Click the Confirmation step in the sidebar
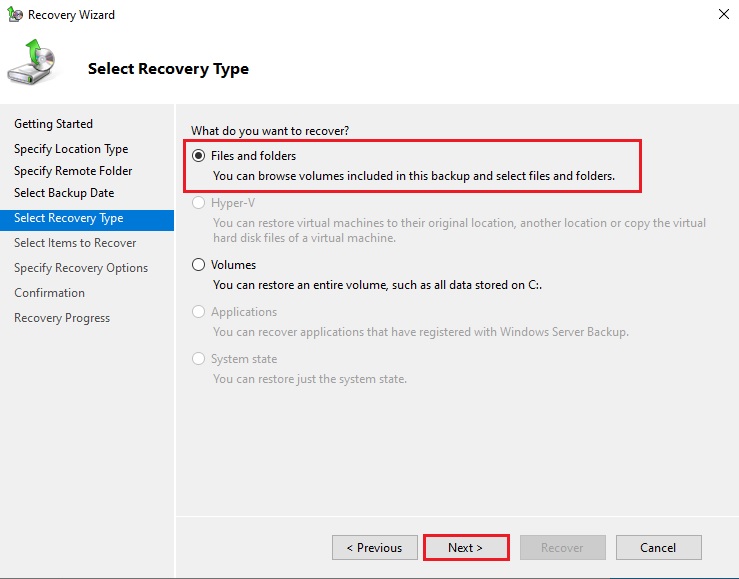The image size is (739, 579). click(x=49, y=293)
